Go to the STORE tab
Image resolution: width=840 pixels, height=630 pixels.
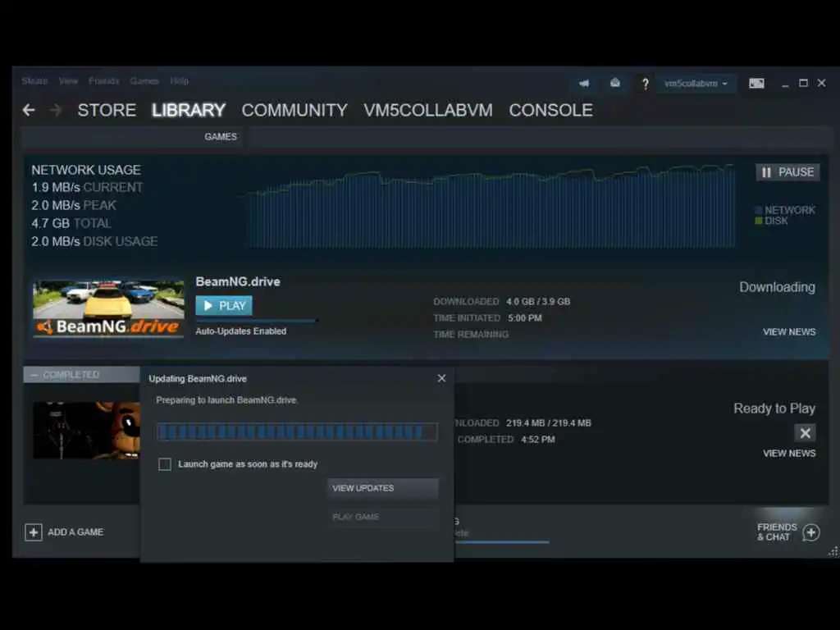pyautogui.click(x=107, y=111)
